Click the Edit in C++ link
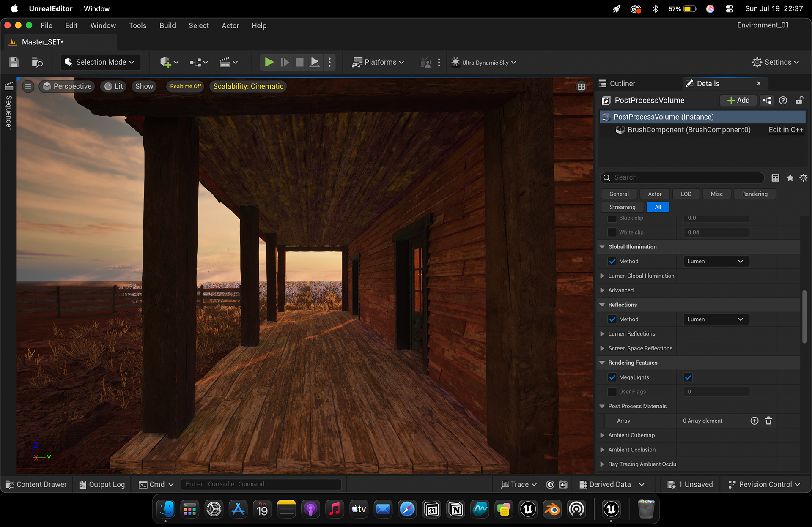Image resolution: width=812 pixels, height=527 pixels. 785,130
